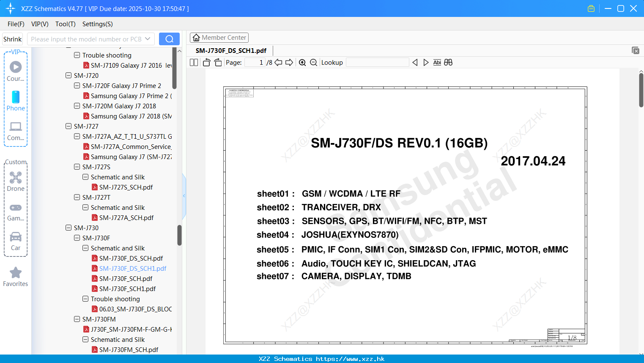Toggle whole-word match Abi icon

click(x=437, y=62)
